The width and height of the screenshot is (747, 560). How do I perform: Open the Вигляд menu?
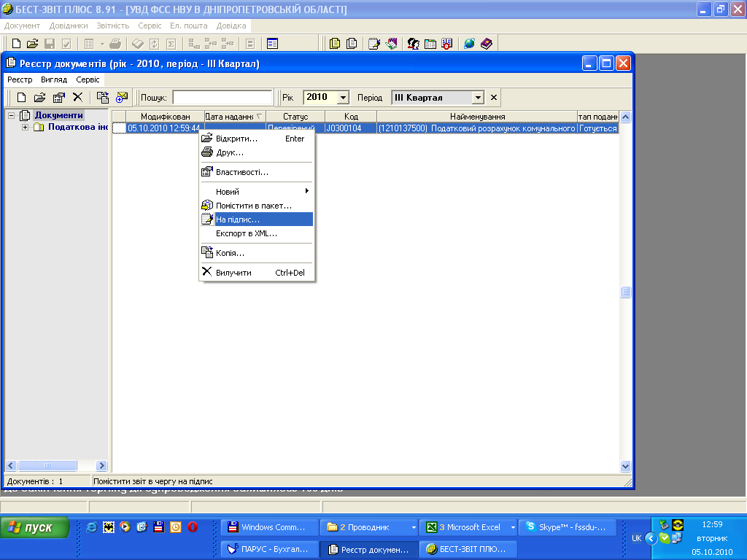click(x=54, y=79)
